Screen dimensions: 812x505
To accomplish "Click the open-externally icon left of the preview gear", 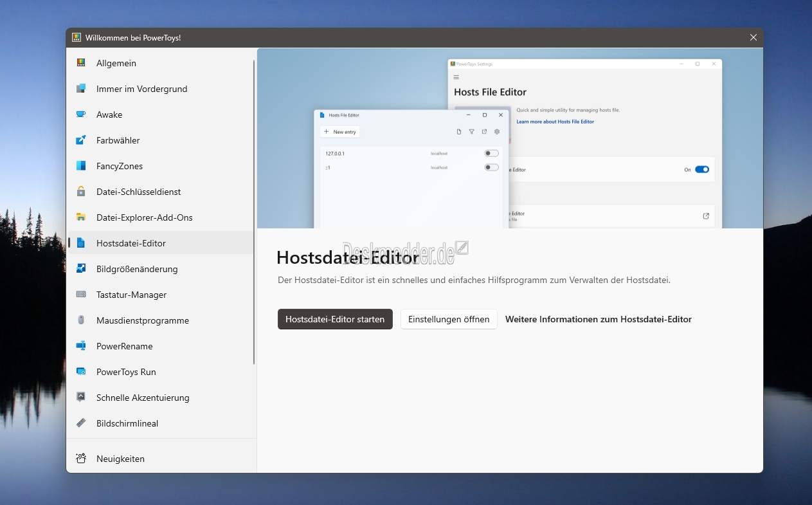I will [484, 132].
